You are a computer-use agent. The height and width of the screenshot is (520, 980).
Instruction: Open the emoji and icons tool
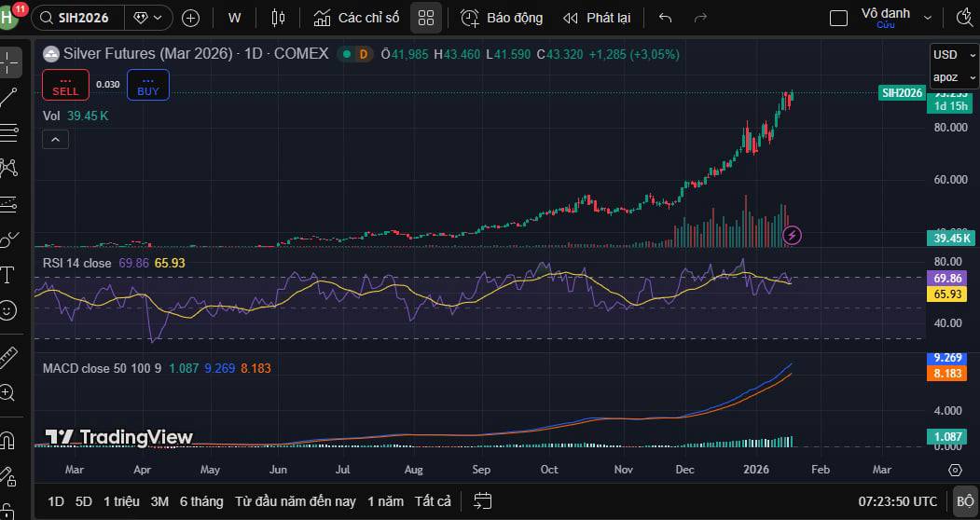[8, 310]
